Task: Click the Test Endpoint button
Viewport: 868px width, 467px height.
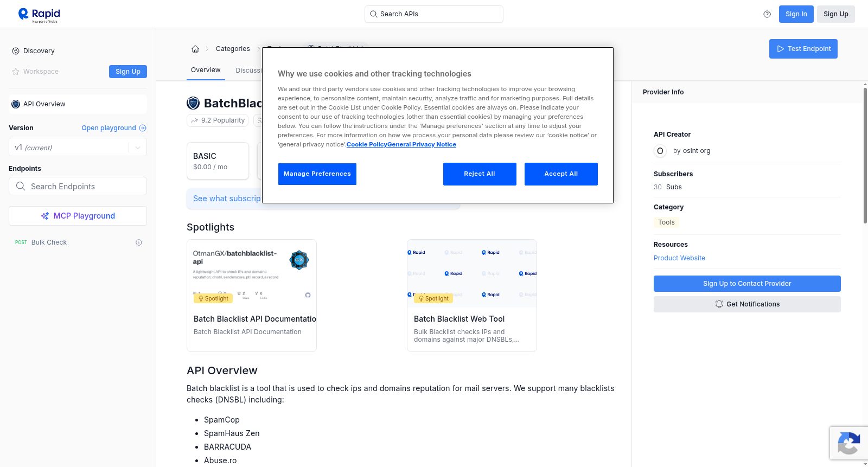Action: click(803, 49)
